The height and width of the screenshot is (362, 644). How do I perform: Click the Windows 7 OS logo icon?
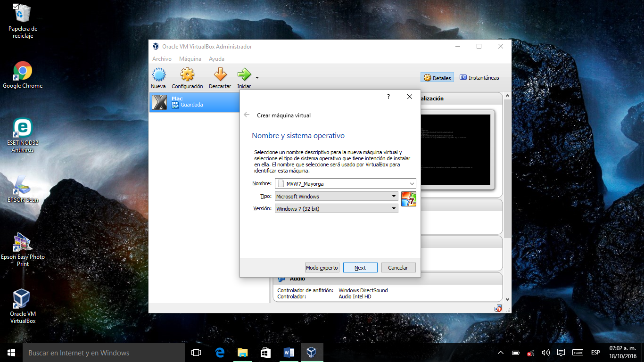pos(408,199)
